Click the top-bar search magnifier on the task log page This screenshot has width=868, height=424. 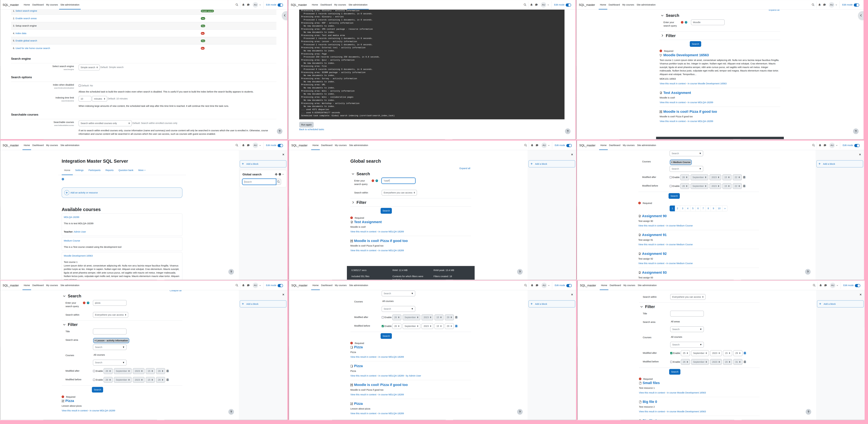pyautogui.click(x=525, y=5)
